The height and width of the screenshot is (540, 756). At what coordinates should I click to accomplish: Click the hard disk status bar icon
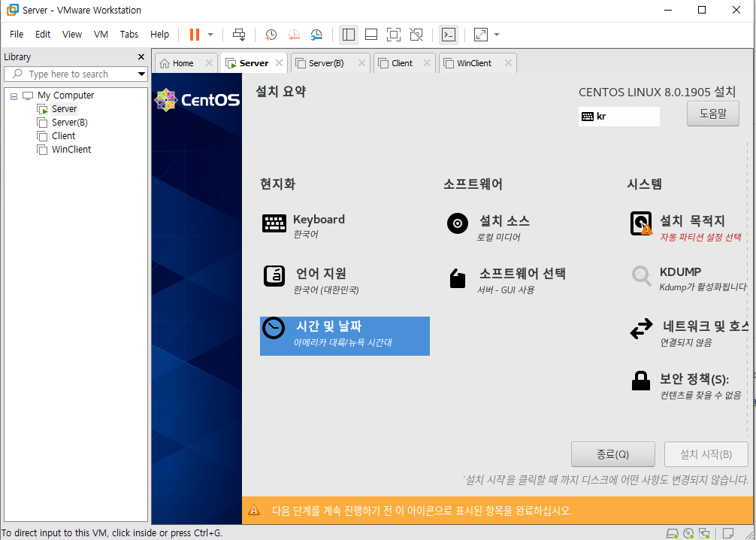pyautogui.click(x=672, y=533)
